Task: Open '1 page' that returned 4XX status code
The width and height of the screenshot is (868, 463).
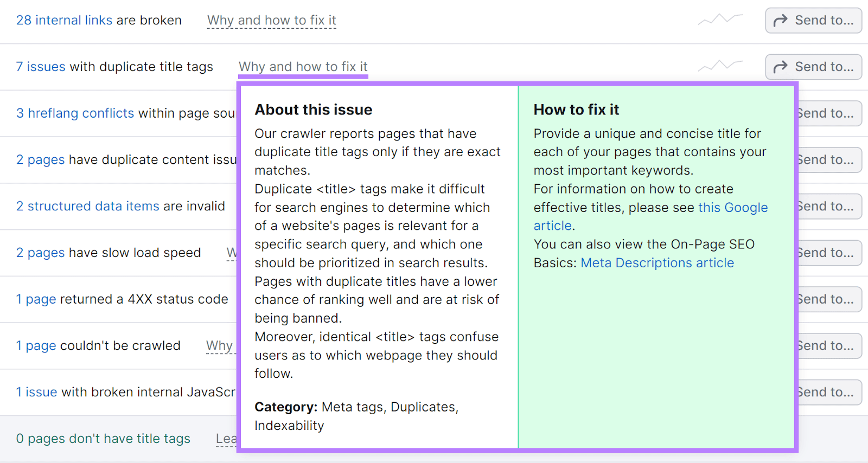Action: 36,299
